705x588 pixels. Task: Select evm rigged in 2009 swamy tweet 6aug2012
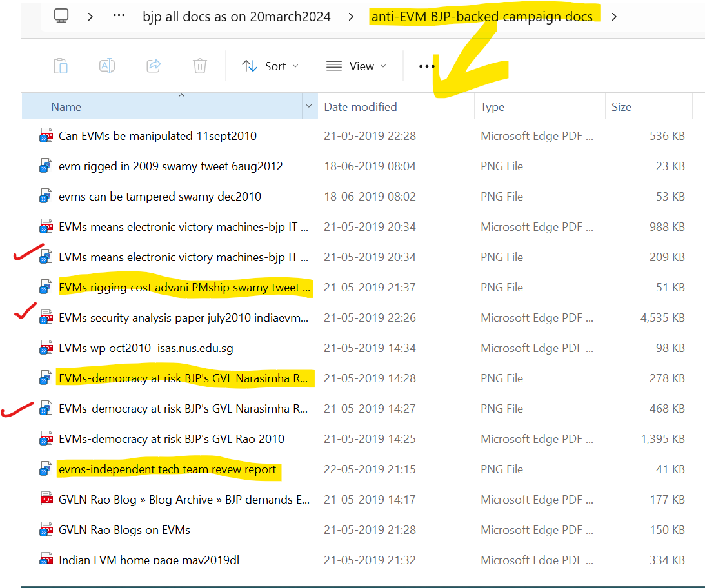pos(170,166)
